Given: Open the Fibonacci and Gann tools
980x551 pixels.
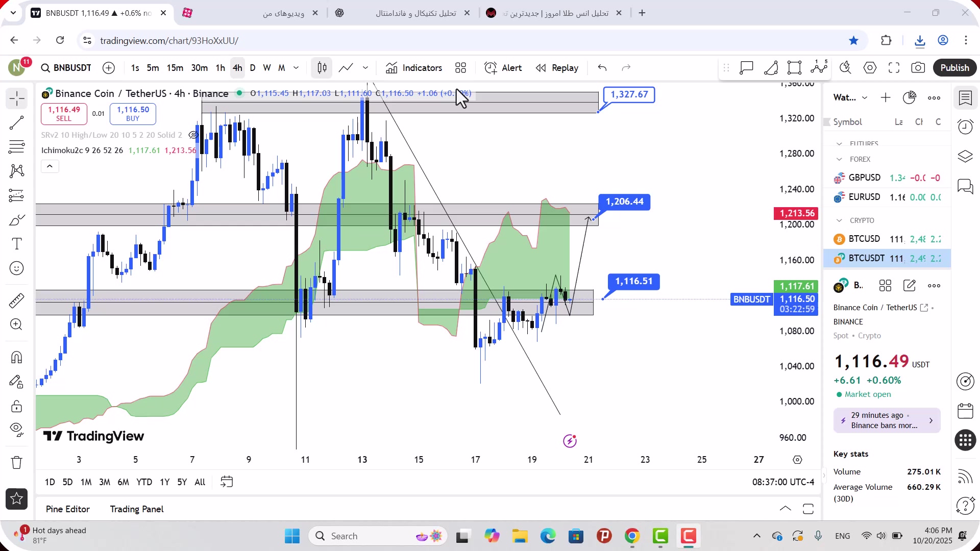Looking at the screenshot, I should point(17,147).
